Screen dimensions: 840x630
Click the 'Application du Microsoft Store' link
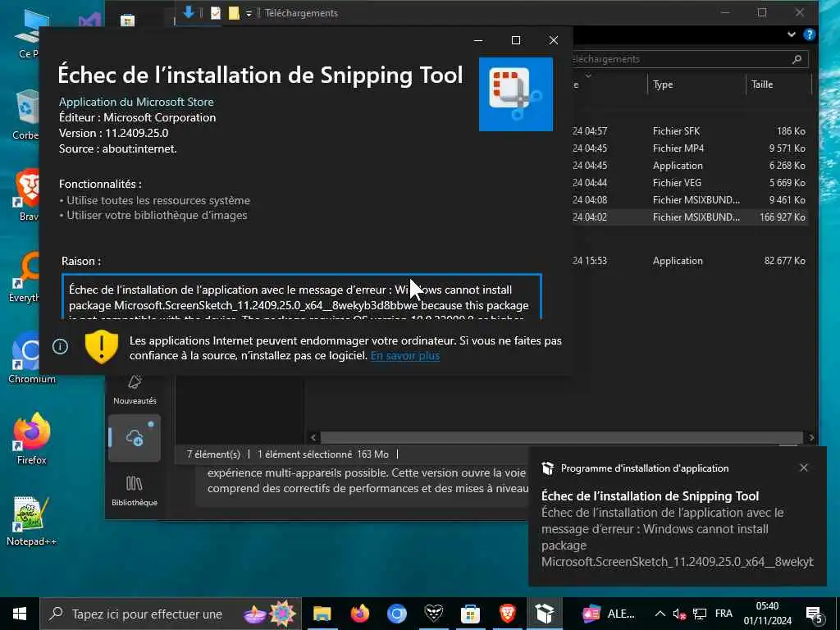tap(136, 102)
